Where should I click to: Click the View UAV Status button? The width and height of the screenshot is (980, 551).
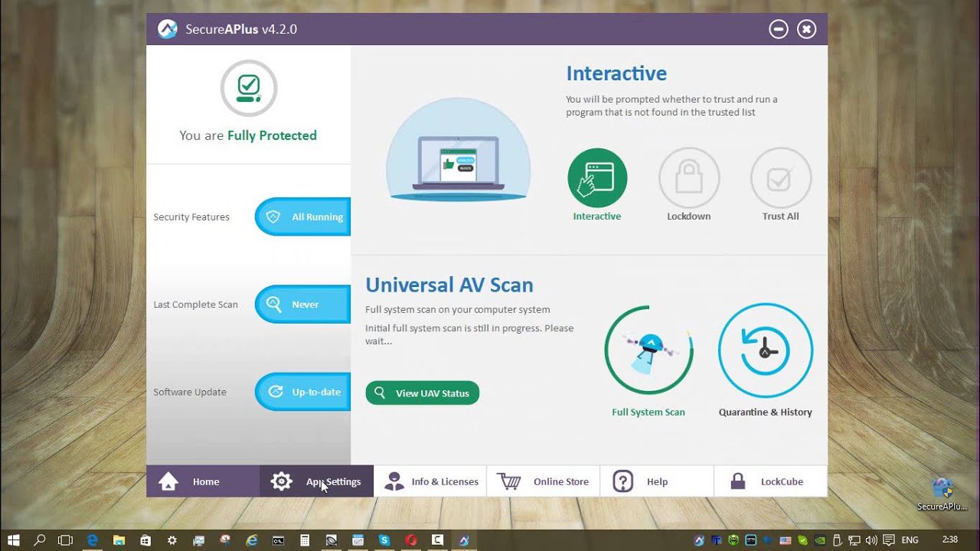click(423, 393)
